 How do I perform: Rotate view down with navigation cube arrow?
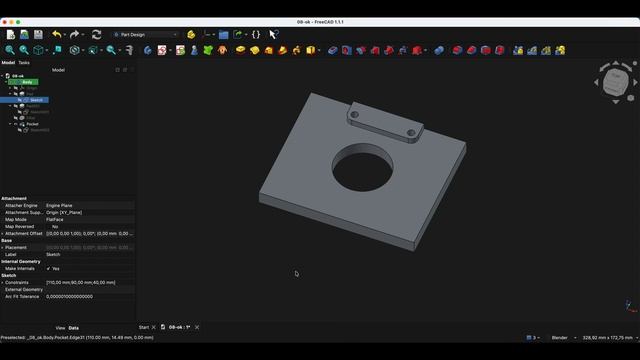click(616, 102)
